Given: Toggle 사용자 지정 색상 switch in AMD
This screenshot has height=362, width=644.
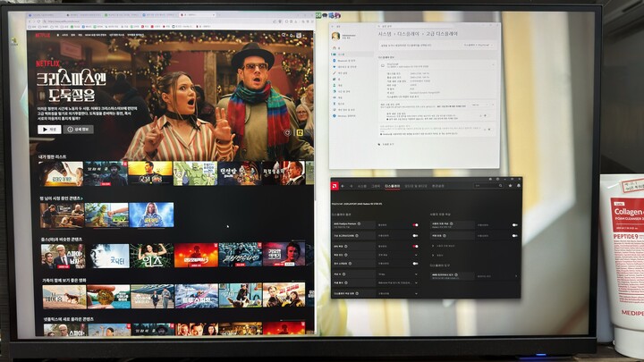Looking at the screenshot, I should (515, 225).
